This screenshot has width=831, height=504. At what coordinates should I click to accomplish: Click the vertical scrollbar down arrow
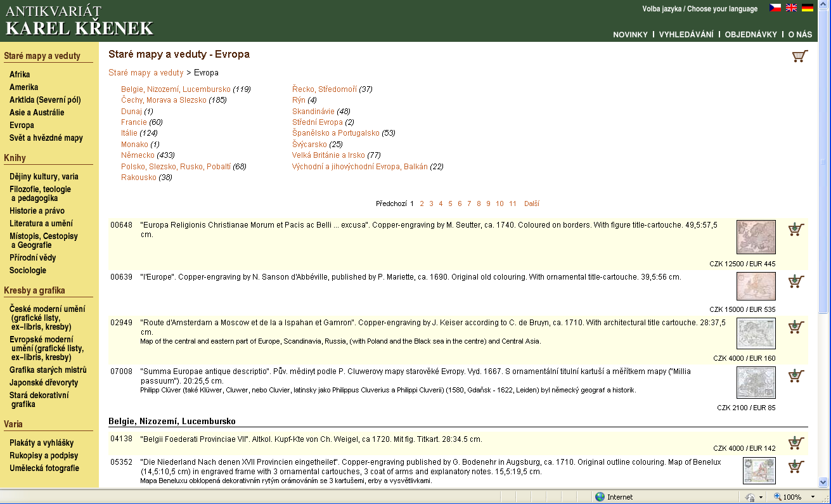pos(823,482)
